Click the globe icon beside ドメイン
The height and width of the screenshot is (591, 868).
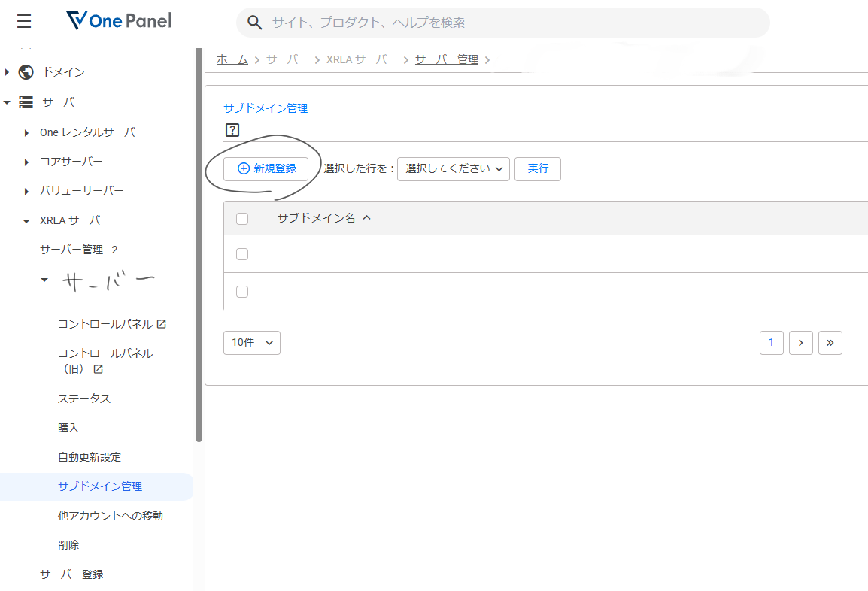point(26,72)
